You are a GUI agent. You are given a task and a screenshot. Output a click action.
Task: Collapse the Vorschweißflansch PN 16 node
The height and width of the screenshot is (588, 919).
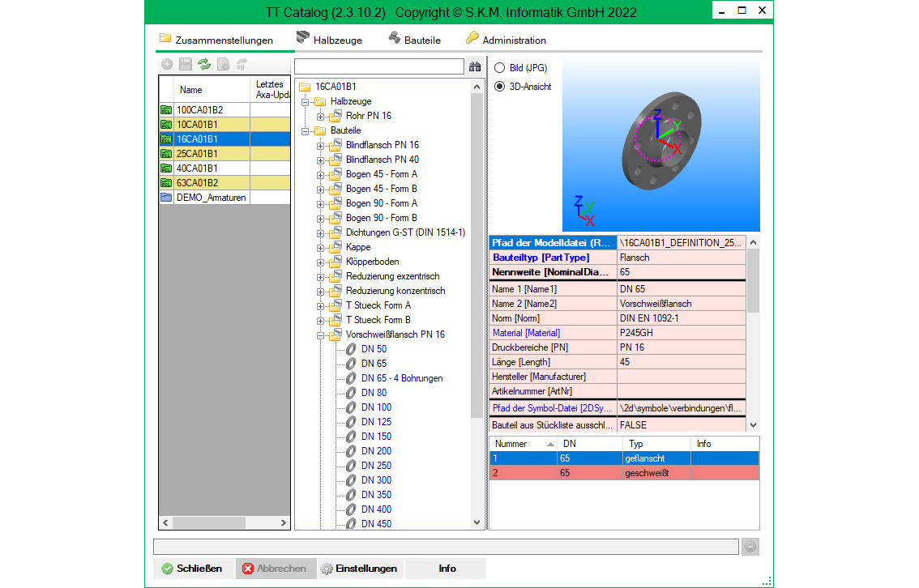[321, 335]
